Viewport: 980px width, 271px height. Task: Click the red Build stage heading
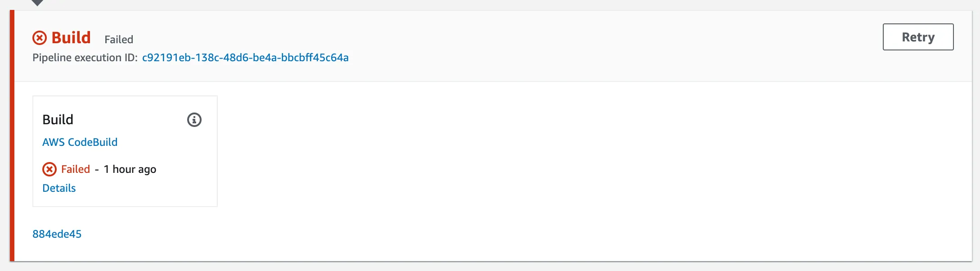point(71,37)
